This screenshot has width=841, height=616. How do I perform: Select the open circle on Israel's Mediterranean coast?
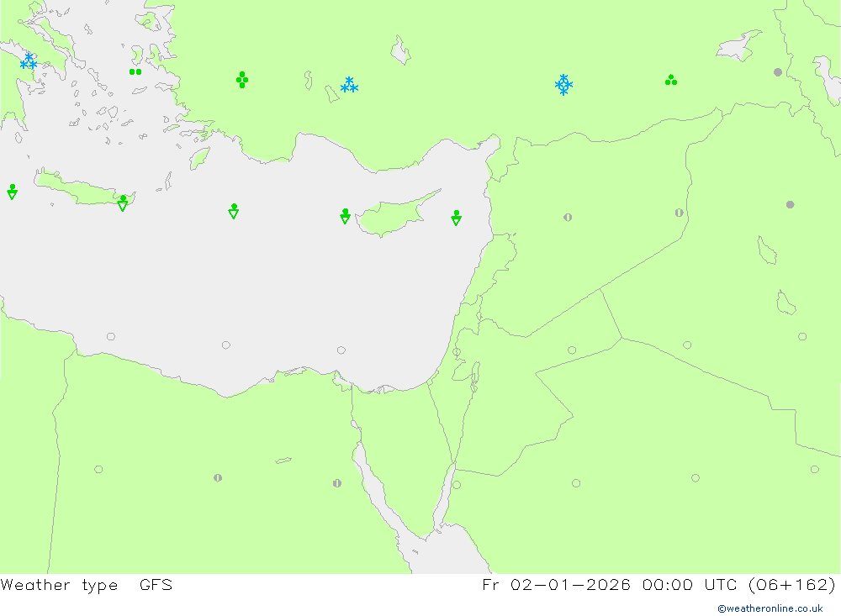pos(457,352)
